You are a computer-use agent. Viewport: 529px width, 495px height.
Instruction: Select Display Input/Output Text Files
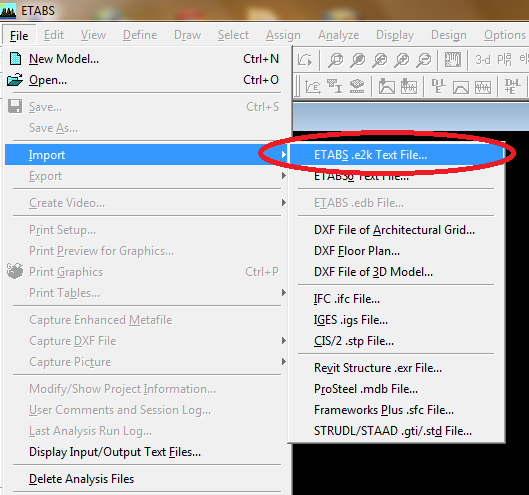[115, 452]
